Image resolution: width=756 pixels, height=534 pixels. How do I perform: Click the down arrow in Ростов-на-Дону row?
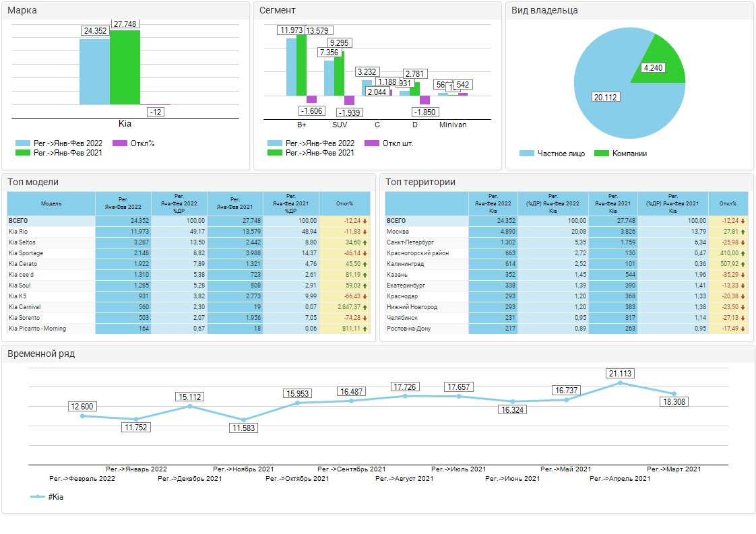743,329
